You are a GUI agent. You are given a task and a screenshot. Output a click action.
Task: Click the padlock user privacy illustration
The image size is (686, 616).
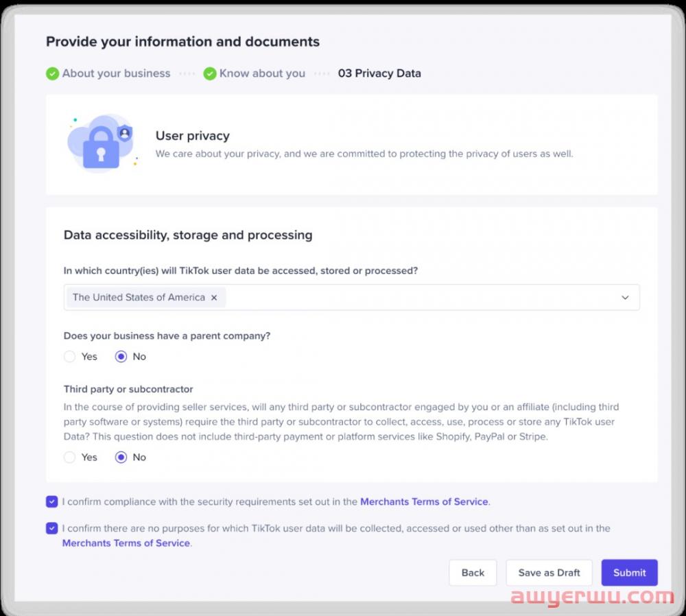[100, 145]
